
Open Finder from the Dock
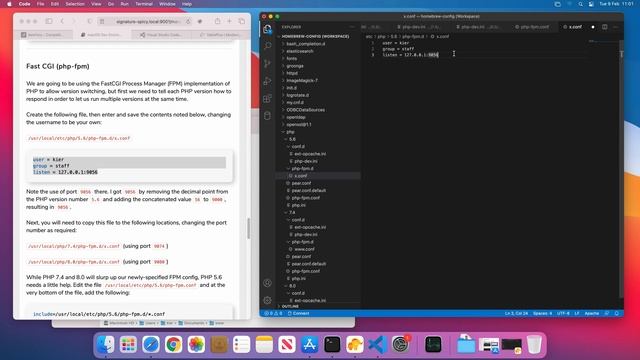[x=105, y=344]
